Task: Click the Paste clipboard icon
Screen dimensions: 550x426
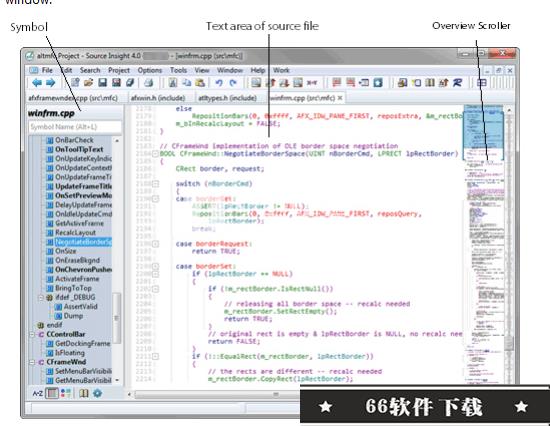Action: (200, 83)
